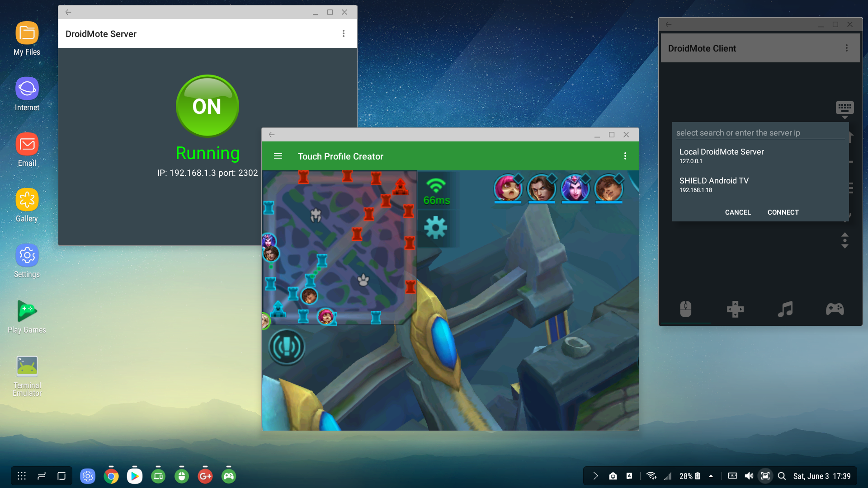
Task: Click the CANCEL button in server dialog
Action: click(x=738, y=212)
